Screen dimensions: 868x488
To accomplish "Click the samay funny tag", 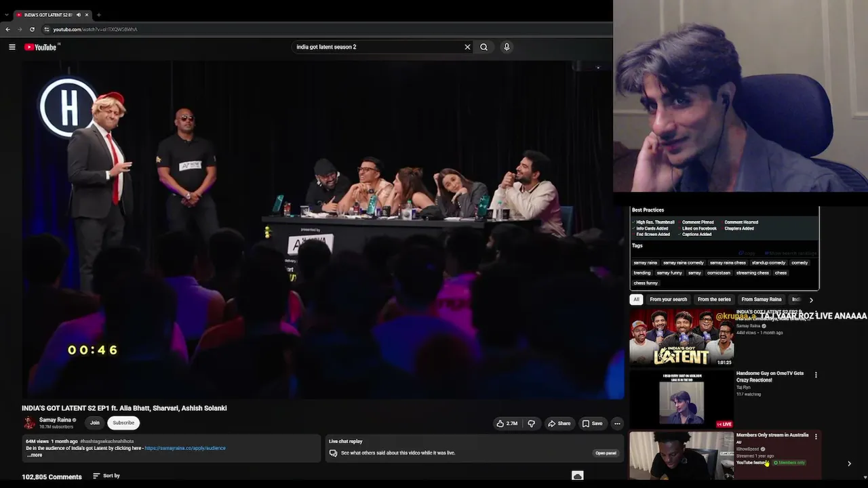I will tap(669, 273).
